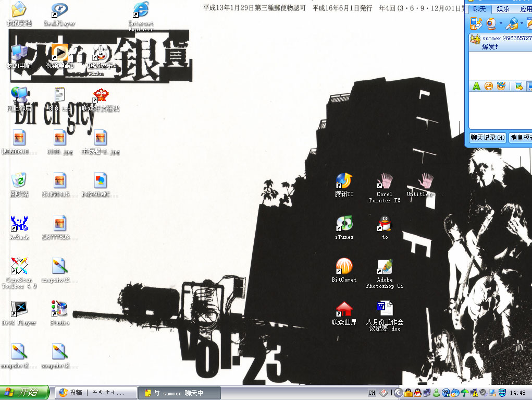532x400 pixels.
Task: Click the send picture icon in chat toolbar
Action: pos(519,86)
